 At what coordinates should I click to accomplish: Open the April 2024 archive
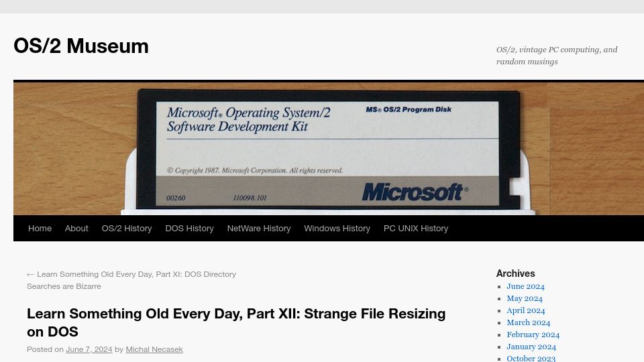pyautogui.click(x=526, y=310)
